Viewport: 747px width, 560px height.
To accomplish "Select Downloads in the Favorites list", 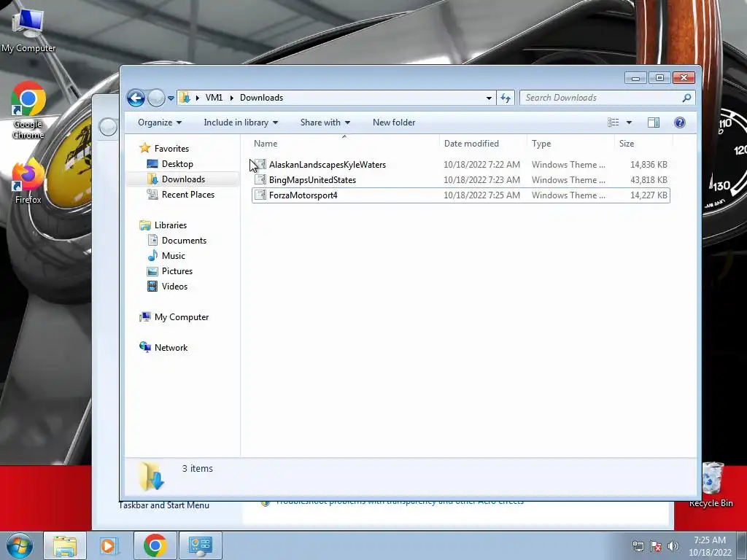I will 183,179.
